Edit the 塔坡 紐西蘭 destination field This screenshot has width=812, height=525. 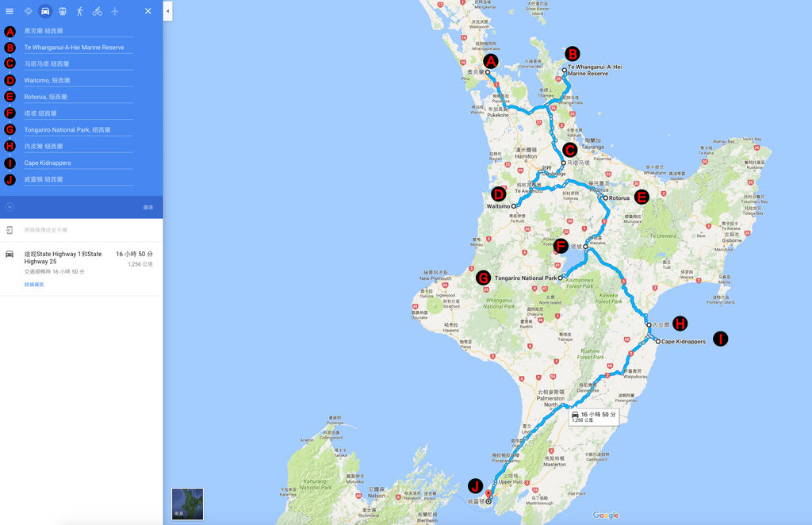click(79, 113)
